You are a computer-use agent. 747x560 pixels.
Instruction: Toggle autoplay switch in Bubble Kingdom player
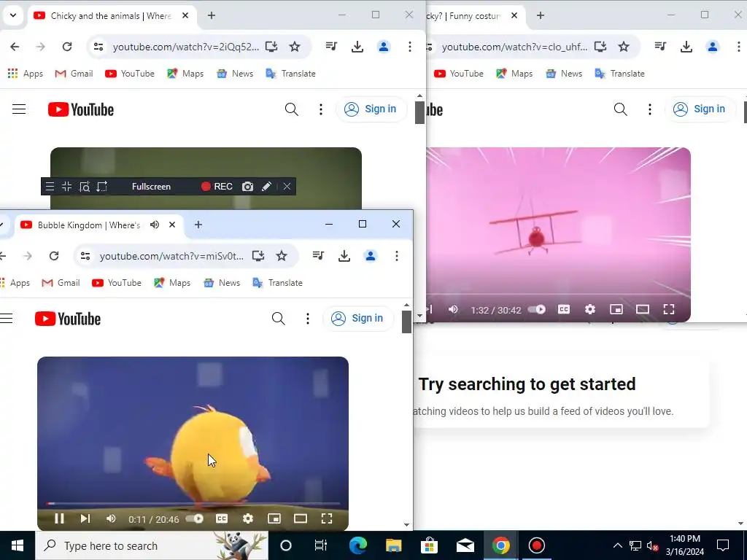click(194, 518)
